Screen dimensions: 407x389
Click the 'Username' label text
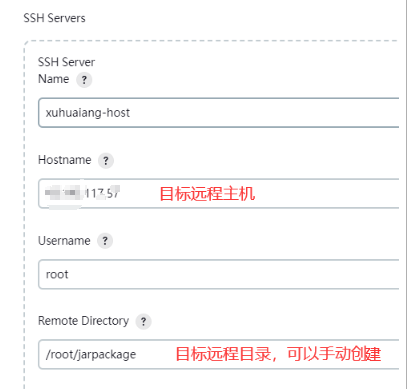point(64,241)
